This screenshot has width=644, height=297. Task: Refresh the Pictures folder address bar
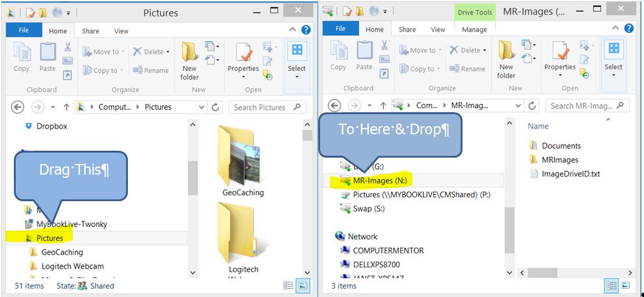tap(216, 107)
